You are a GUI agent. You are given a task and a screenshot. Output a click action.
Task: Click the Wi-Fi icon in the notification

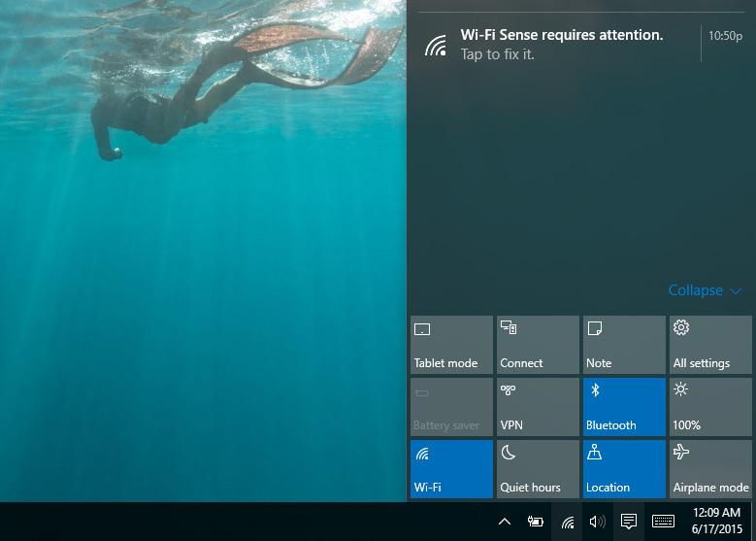coord(436,46)
